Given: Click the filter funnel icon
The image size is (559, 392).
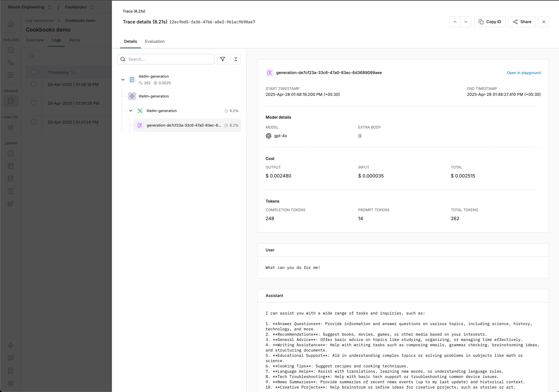Looking at the screenshot, I should 222,59.
